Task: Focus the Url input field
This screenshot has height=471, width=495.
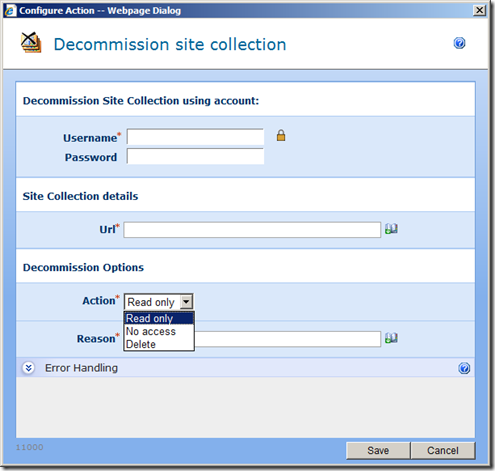Action: click(x=252, y=230)
